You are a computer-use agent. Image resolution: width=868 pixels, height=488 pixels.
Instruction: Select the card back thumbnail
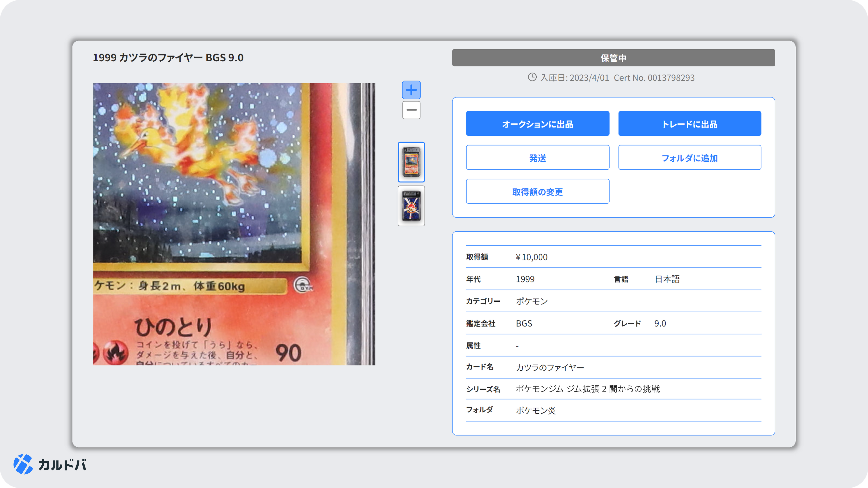(411, 206)
